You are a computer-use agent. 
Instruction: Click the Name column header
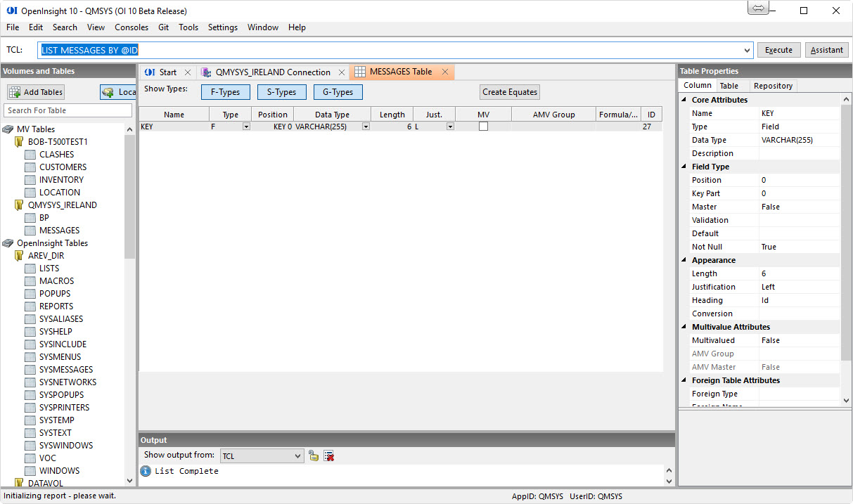coord(174,115)
